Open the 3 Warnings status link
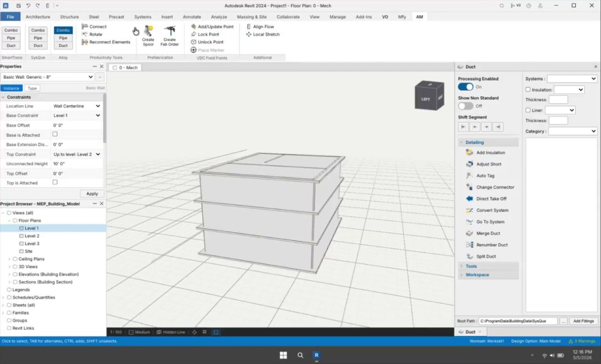 pos(582,341)
